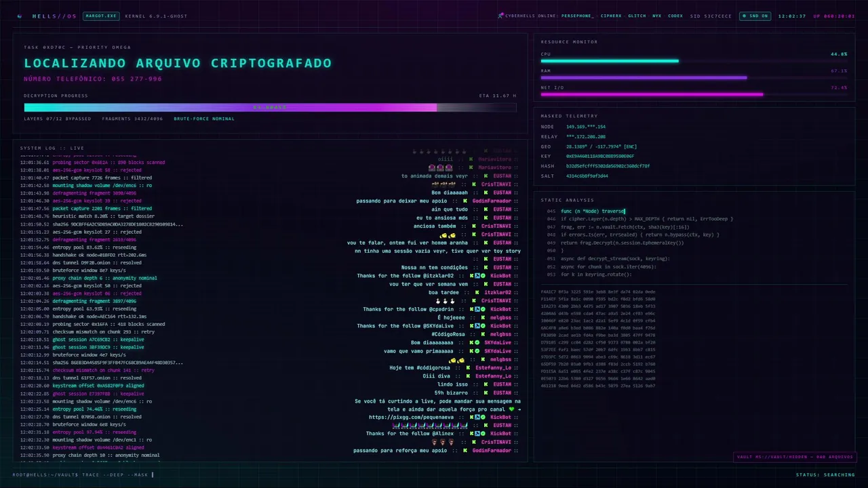The width and height of the screenshot is (868, 488).
Task: Click the 12:02:37 clock readout
Action: coord(792,16)
